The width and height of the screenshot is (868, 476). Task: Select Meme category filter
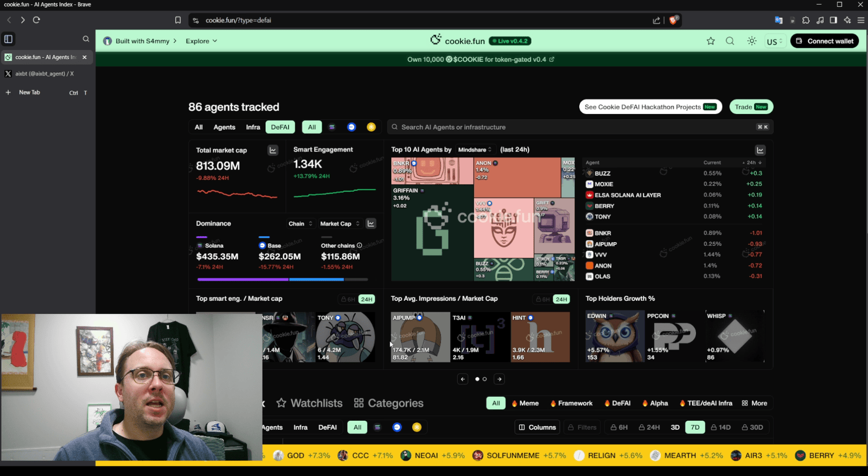(525, 403)
